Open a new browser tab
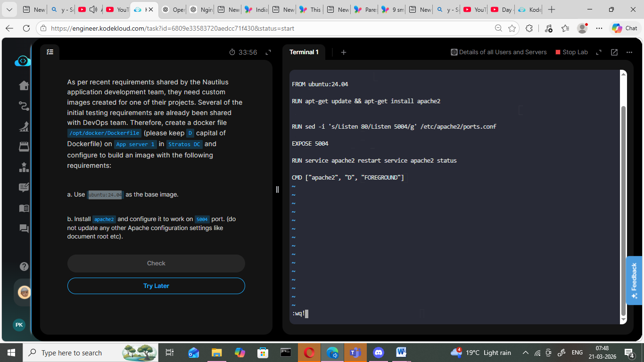Image resolution: width=644 pixels, height=362 pixels. coord(552,9)
